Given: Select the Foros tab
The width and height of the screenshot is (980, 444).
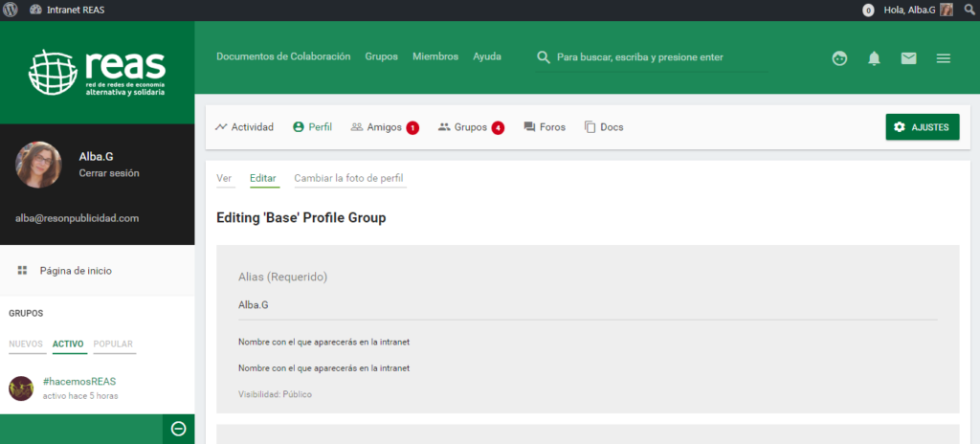Looking at the screenshot, I should [545, 127].
